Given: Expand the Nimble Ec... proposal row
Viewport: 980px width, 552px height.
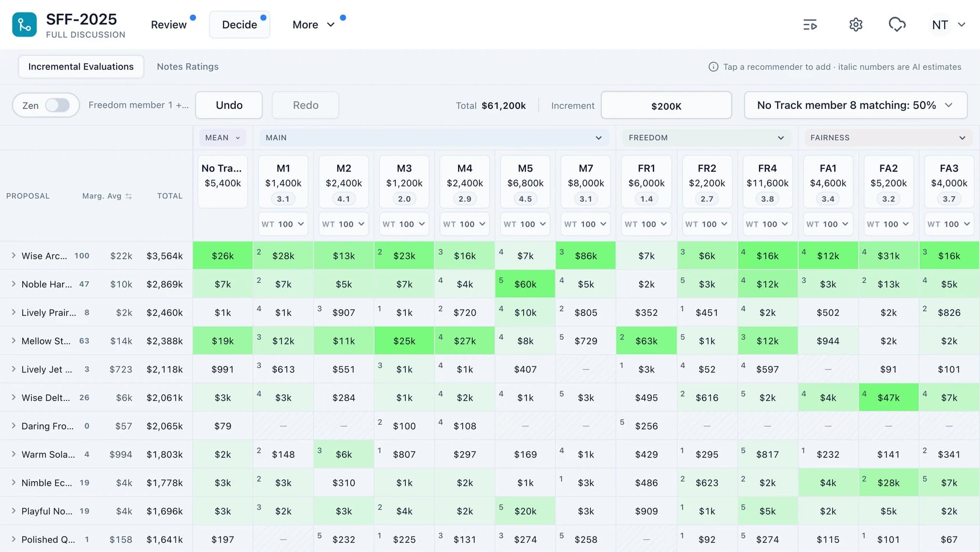Looking at the screenshot, I should [14, 482].
